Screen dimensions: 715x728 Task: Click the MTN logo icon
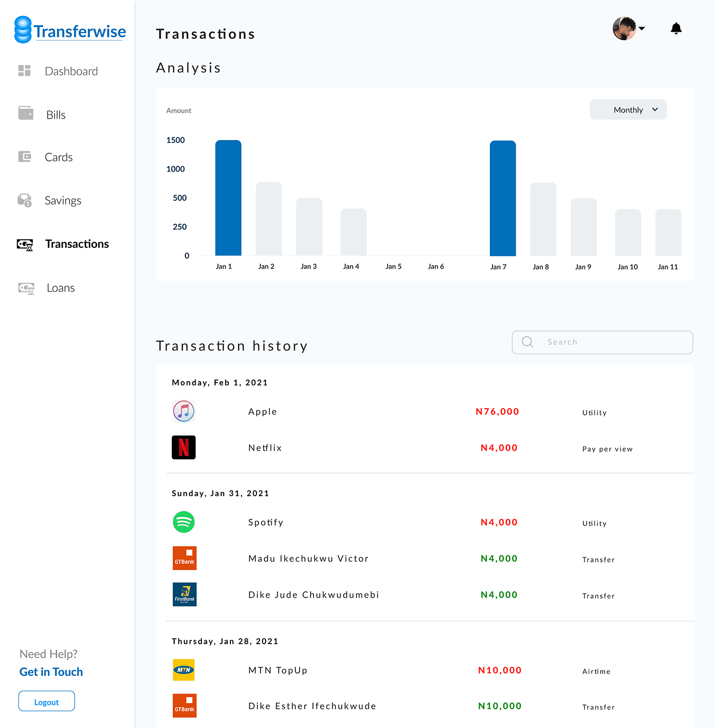(184, 670)
